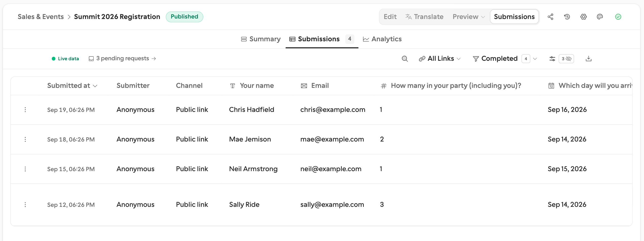The image size is (644, 241).
Task: Open version history clock icon
Action: [x=567, y=17]
